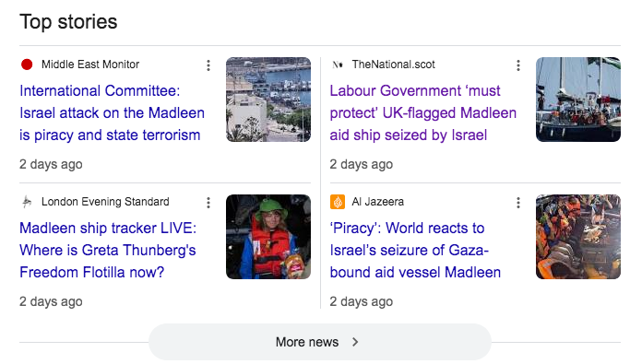Click London Evening Standard favicon
642x364 pixels.
click(x=27, y=202)
